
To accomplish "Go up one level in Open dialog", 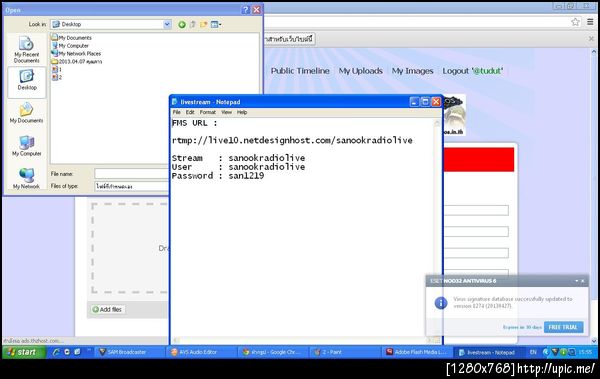I will (192, 25).
